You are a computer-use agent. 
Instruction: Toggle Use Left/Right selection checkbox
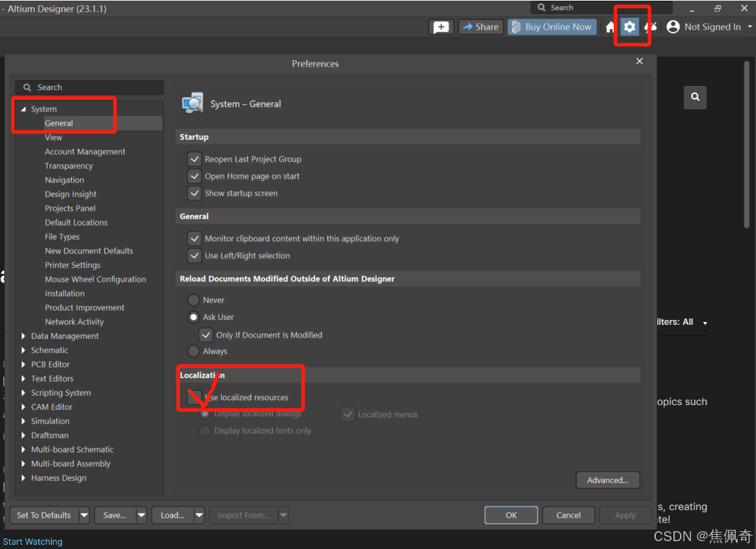195,256
